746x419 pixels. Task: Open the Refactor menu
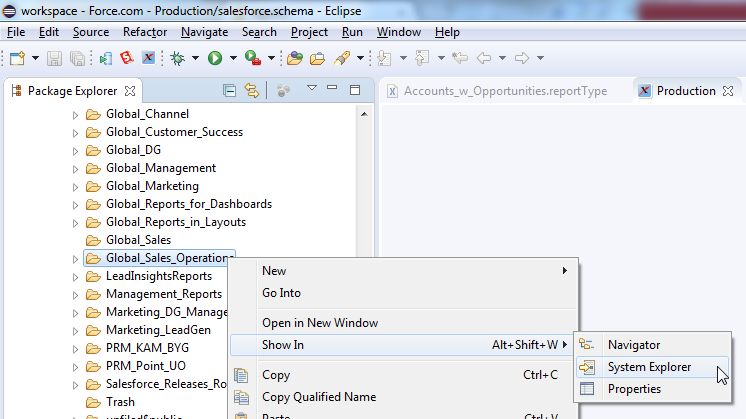coord(145,32)
